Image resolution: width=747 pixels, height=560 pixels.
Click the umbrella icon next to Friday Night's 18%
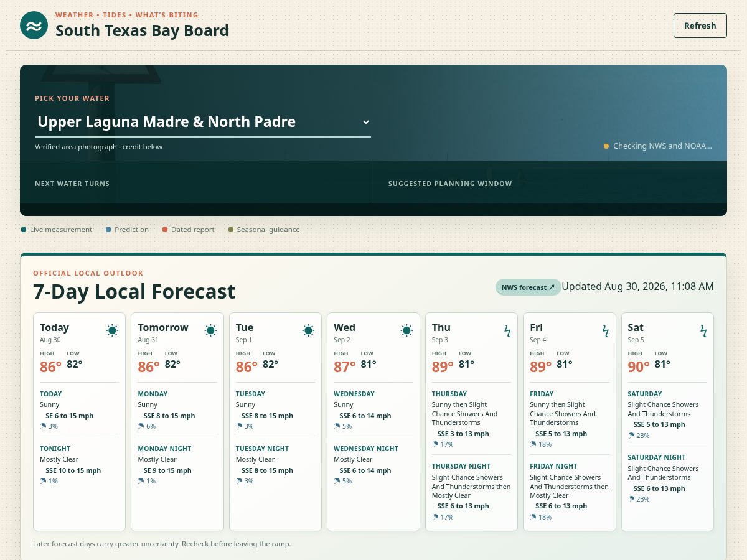click(533, 517)
